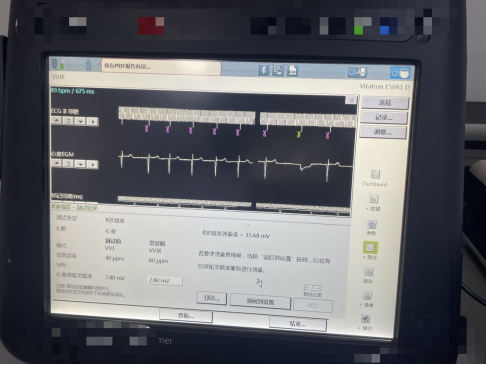Expand the 心室EGM trace down-arrow button

point(80,164)
